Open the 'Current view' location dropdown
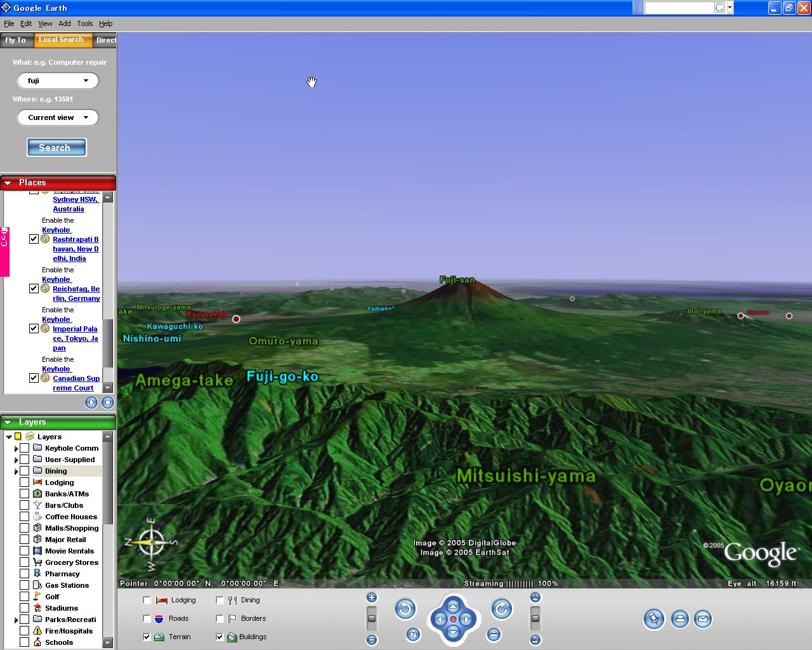Viewport: 812px width, 650px height. point(86,117)
